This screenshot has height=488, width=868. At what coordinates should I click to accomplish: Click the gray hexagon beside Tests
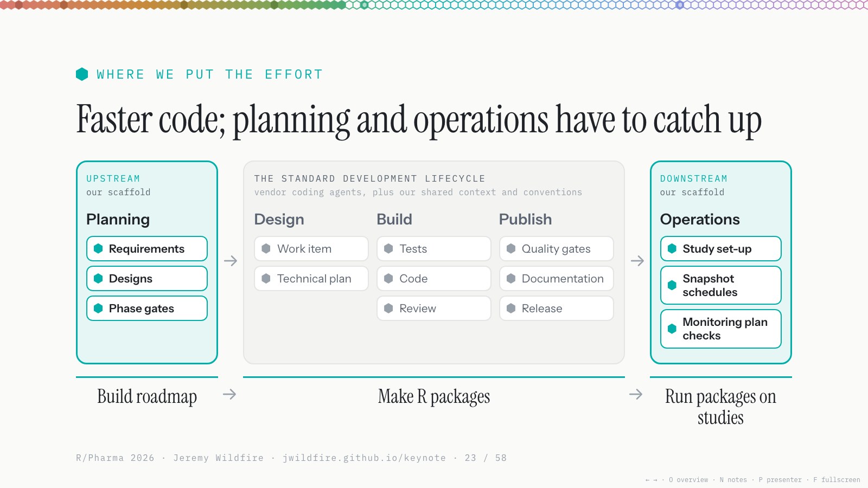(x=388, y=248)
